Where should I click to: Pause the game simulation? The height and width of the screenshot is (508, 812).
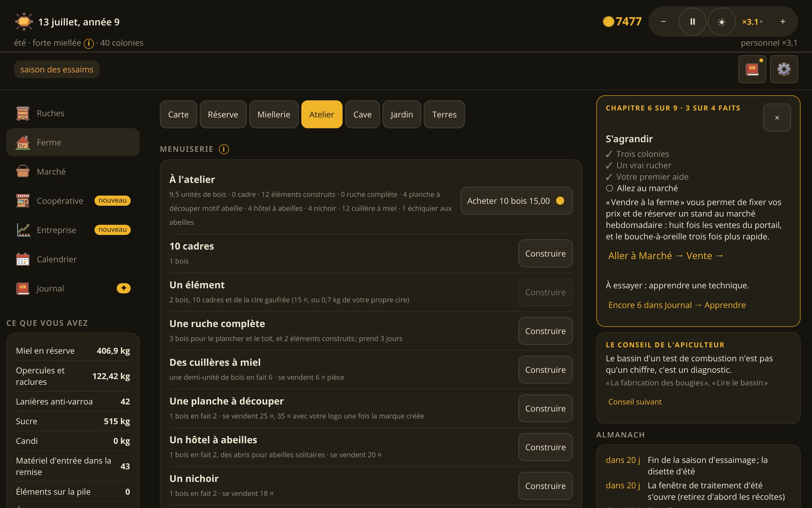(x=692, y=22)
